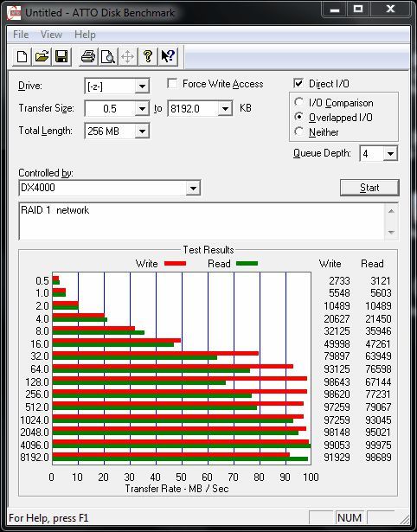The height and width of the screenshot is (532, 417).
Task: Click inside the RAID 1 network description box
Action: click(x=202, y=221)
